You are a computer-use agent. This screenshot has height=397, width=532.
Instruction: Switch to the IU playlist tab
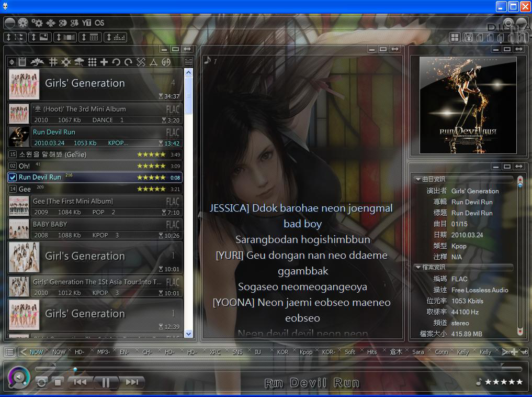(x=258, y=352)
